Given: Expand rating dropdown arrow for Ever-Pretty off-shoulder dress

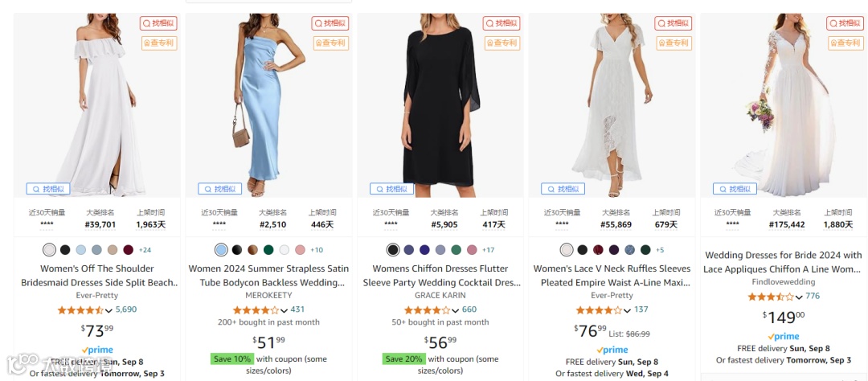Looking at the screenshot, I should click(x=108, y=310).
